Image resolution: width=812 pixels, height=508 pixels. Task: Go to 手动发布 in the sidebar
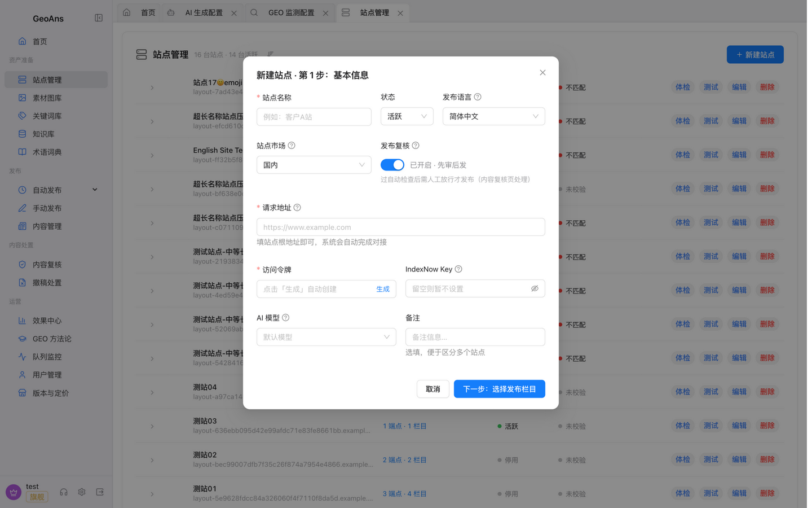(56, 208)
